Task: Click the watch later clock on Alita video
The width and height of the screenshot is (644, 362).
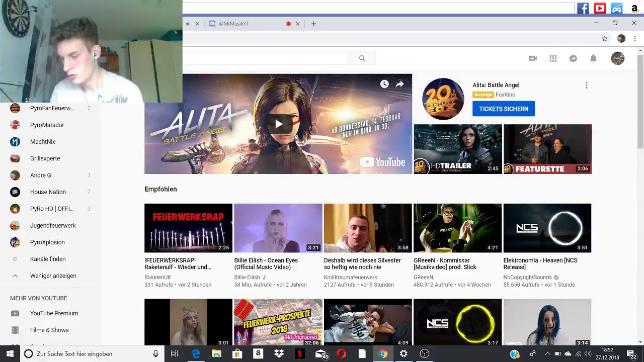Action: point(384,84)
